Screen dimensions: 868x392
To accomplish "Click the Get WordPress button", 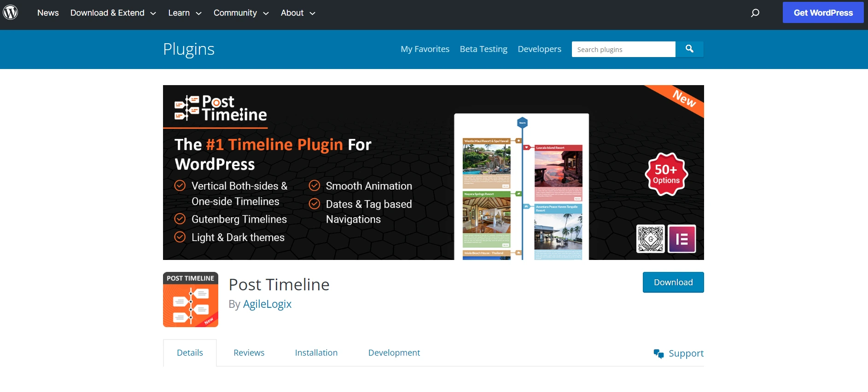I will 823,13.
